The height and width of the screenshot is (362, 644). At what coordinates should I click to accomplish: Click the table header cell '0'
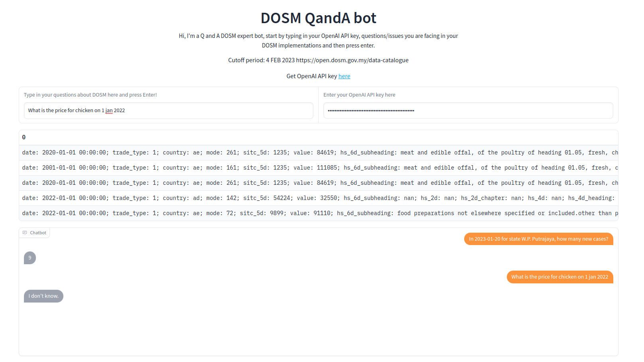click(319, 137)
